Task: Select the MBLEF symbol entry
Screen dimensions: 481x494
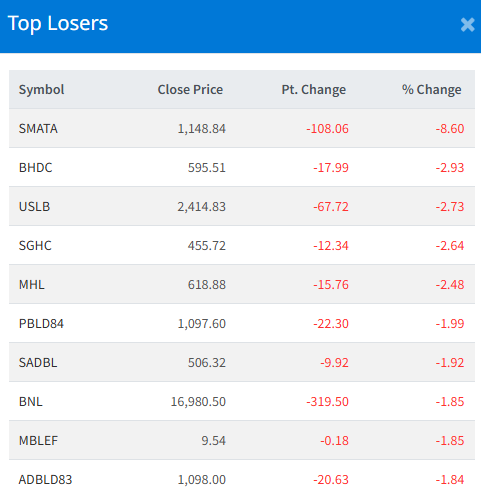Action: pyautogui.click(x=38, y=441)
